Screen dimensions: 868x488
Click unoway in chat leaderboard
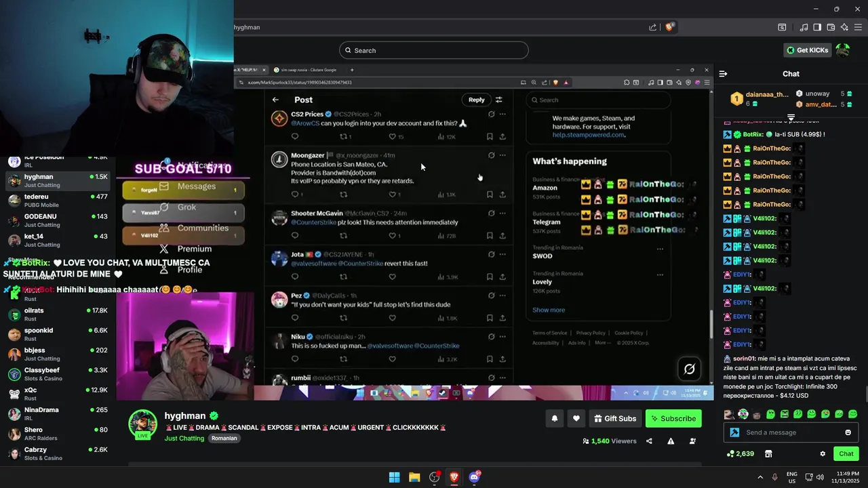click(x=817, y=94)
